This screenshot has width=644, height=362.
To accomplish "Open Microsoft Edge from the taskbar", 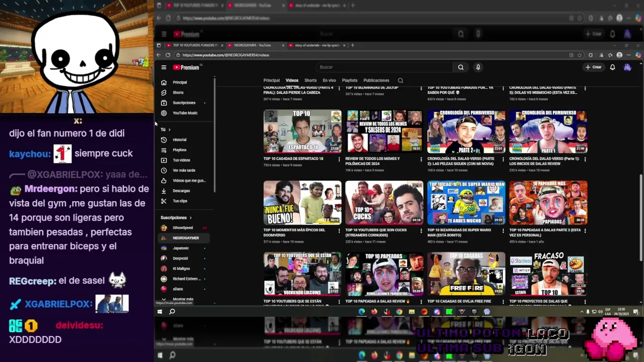I will [362, 312].
